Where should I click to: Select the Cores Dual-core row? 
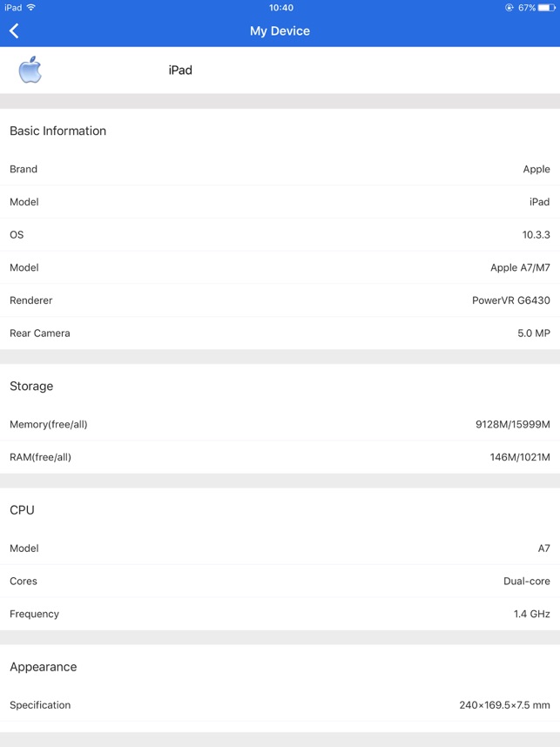280,582
